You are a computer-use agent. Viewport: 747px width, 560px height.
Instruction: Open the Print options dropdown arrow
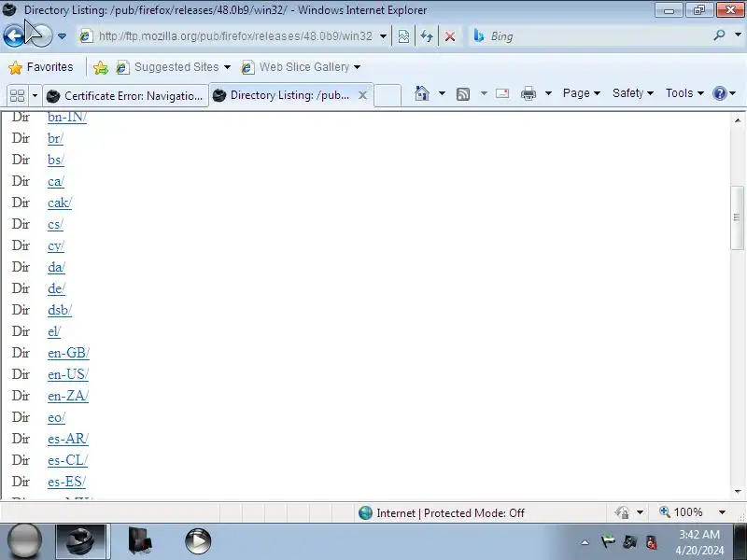coord(548,93)
